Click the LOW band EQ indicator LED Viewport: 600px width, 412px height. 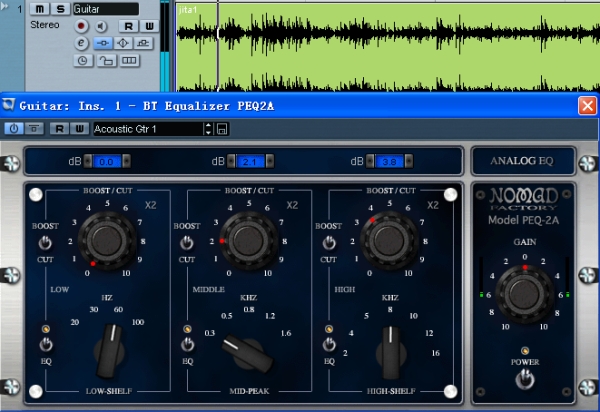pyautogui.click(x=46, y=329)
